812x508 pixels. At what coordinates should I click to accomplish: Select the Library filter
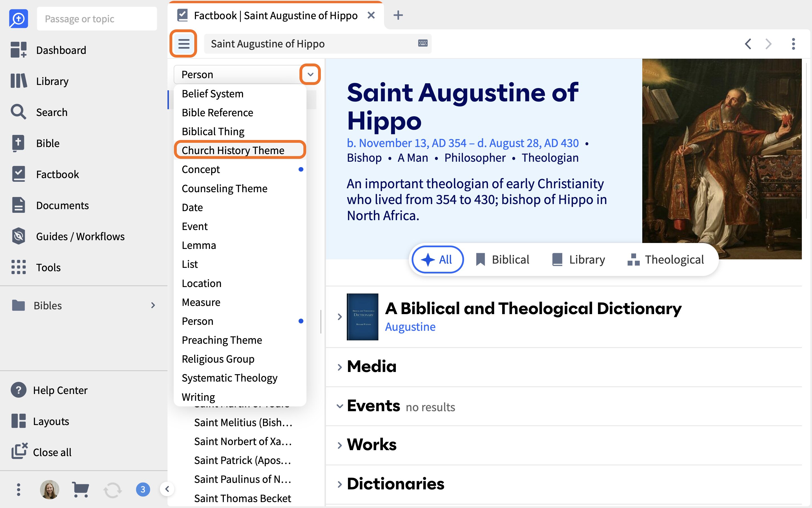[x=579, y=259]
